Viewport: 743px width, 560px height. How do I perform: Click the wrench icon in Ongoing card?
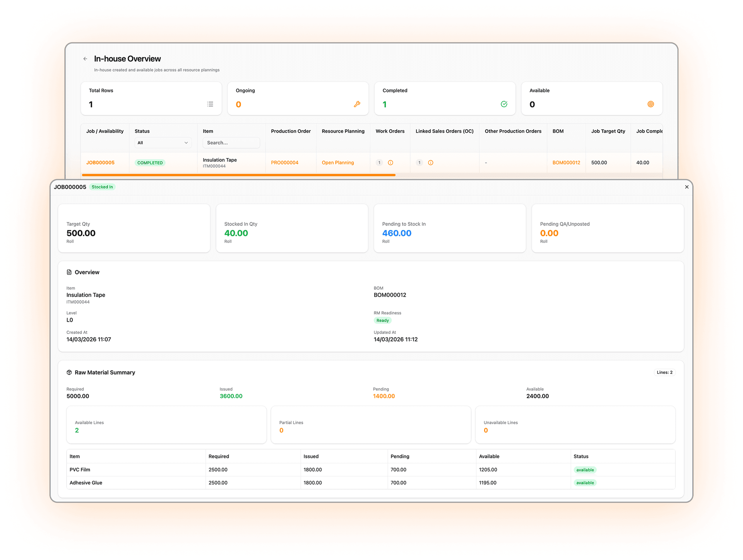[357, 104]
